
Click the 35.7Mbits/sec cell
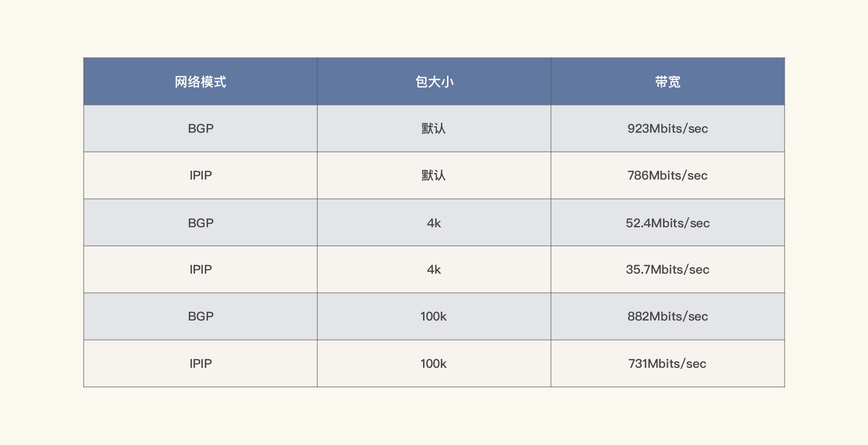(x=667, y=270)
